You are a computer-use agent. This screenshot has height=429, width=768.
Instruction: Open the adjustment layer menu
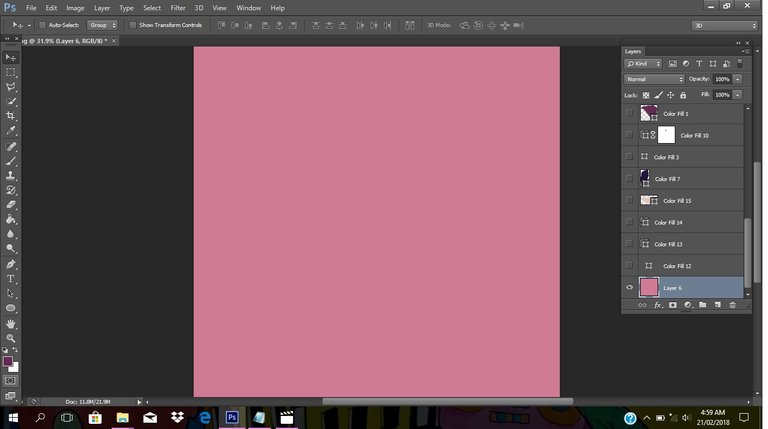click(688, 305)
